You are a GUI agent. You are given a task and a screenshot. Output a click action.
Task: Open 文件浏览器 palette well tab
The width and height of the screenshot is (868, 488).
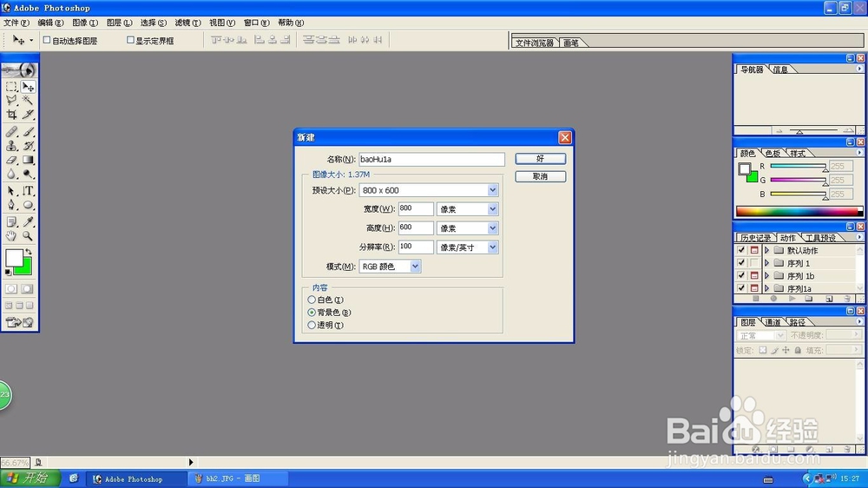click(534, 43)
